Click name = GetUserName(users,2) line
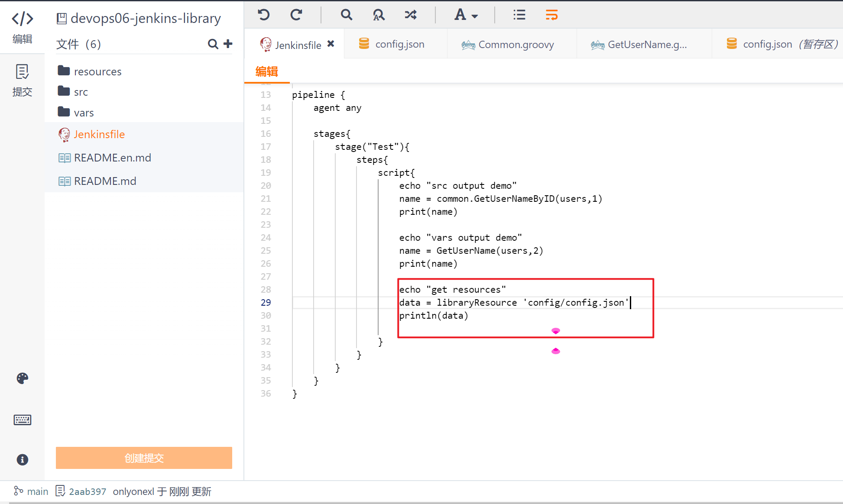 471,251
